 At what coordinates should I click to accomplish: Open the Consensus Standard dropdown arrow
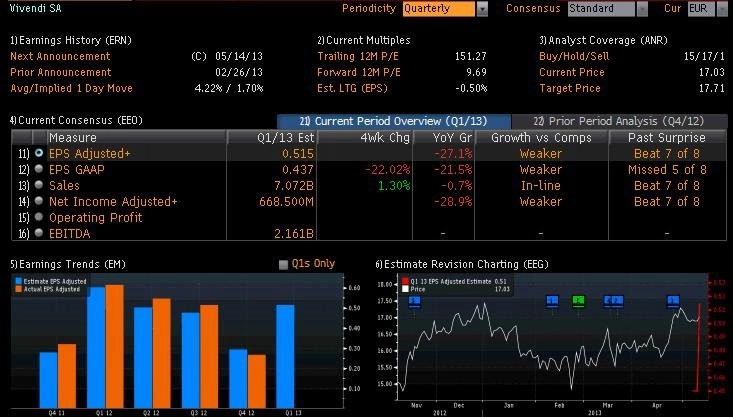[x=642, y=9]
